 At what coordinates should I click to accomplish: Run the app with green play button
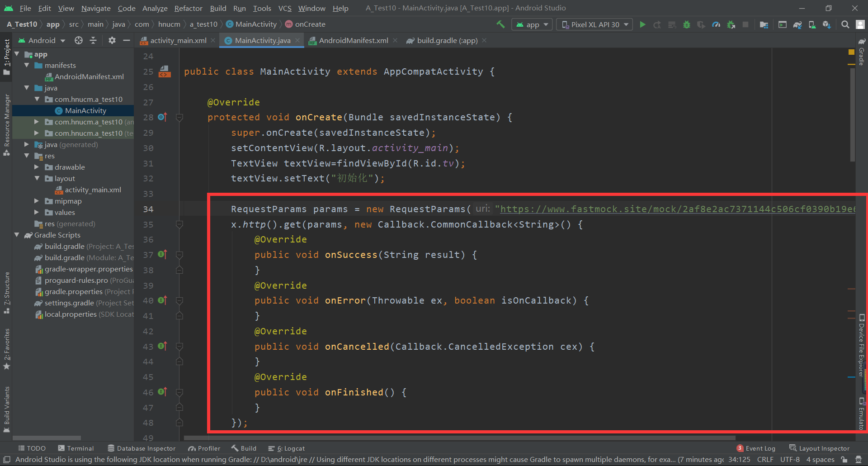point(642,24)
